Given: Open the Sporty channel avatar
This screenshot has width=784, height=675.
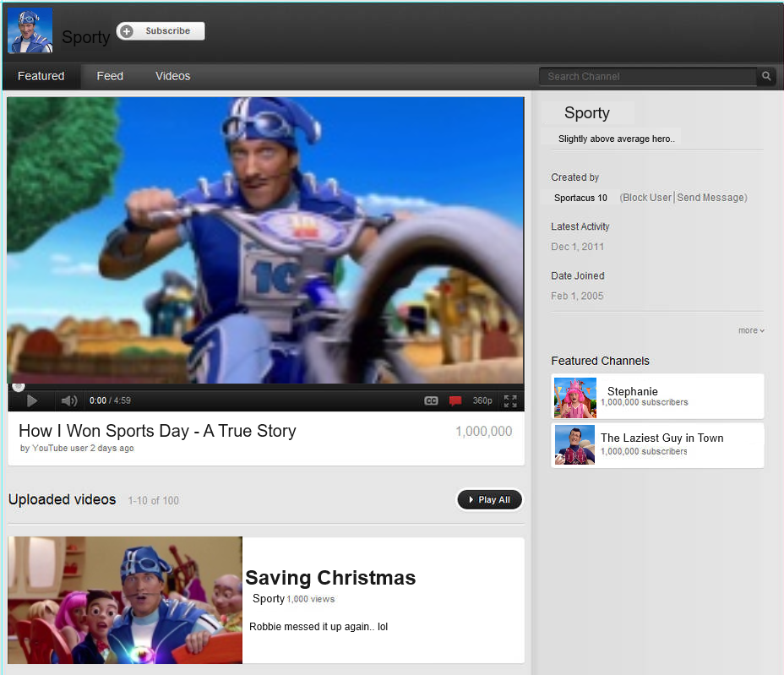Looking at the screenshot, I should 30,31.
